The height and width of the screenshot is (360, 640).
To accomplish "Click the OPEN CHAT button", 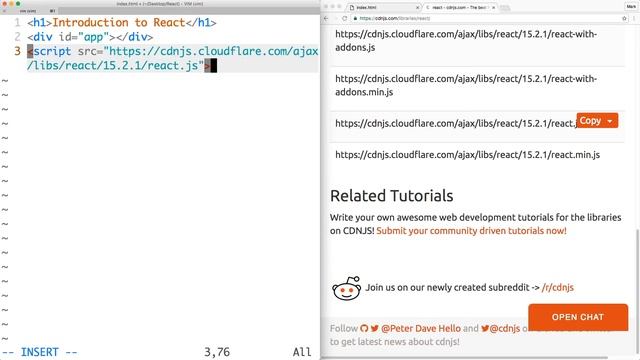I will pyautogui.click(x=578, y=317).
